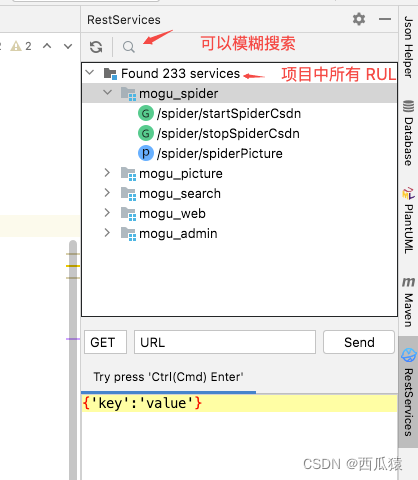Select /spider/stopSpiderCsdn endpoint
Image resolution: width=418 pixels, height=480 pixels.
(x=228, y=134)
